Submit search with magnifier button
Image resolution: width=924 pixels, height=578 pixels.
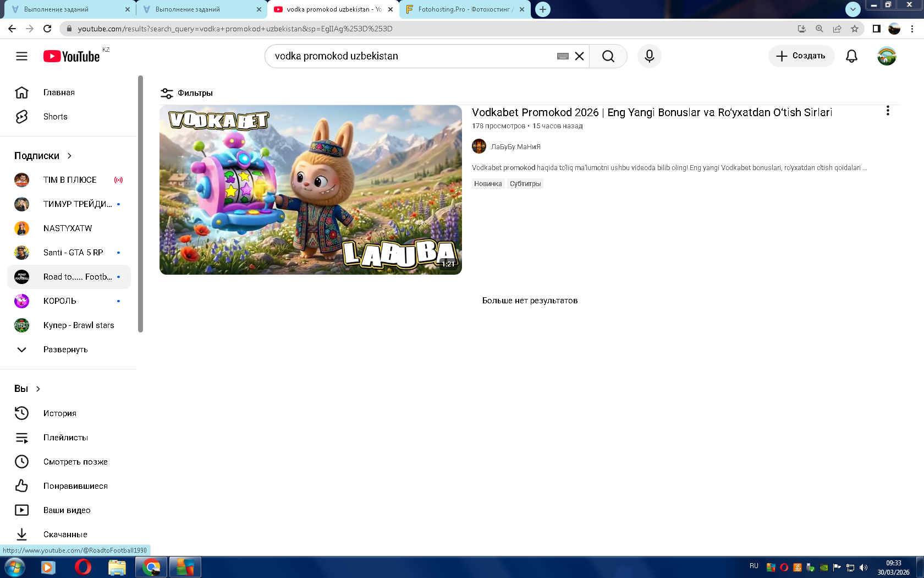[x=608, y=56]
